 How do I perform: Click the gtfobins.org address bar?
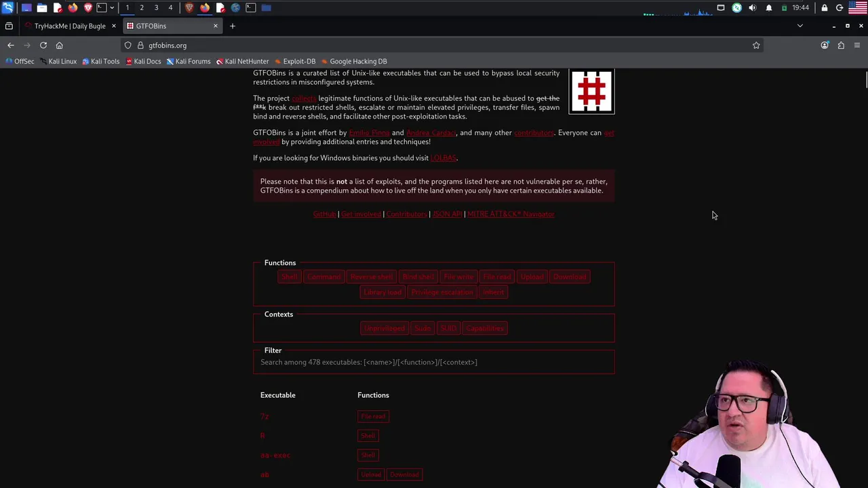(x=441, y=45)
